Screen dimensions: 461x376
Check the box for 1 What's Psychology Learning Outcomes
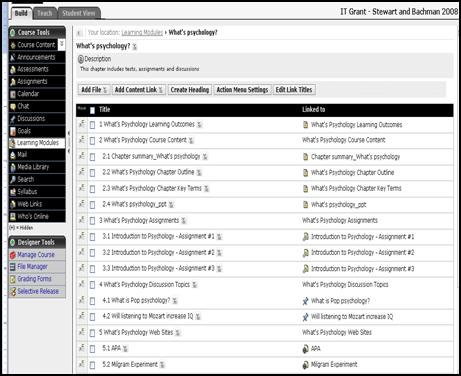tap(92, 125)
